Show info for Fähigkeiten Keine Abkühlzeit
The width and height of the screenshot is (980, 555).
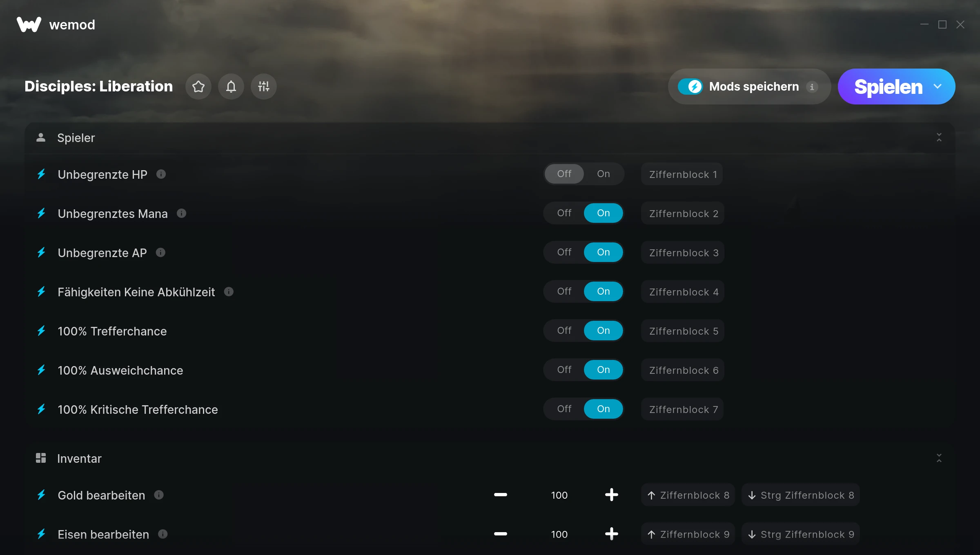[x=229, y=292]
